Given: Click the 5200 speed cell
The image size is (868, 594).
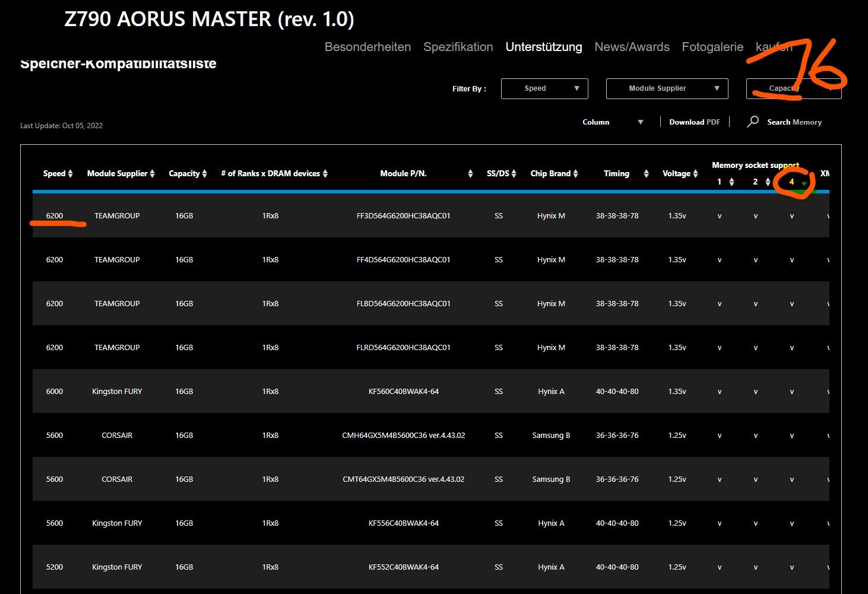Looking at the screenshot, I should click(55, 567).
